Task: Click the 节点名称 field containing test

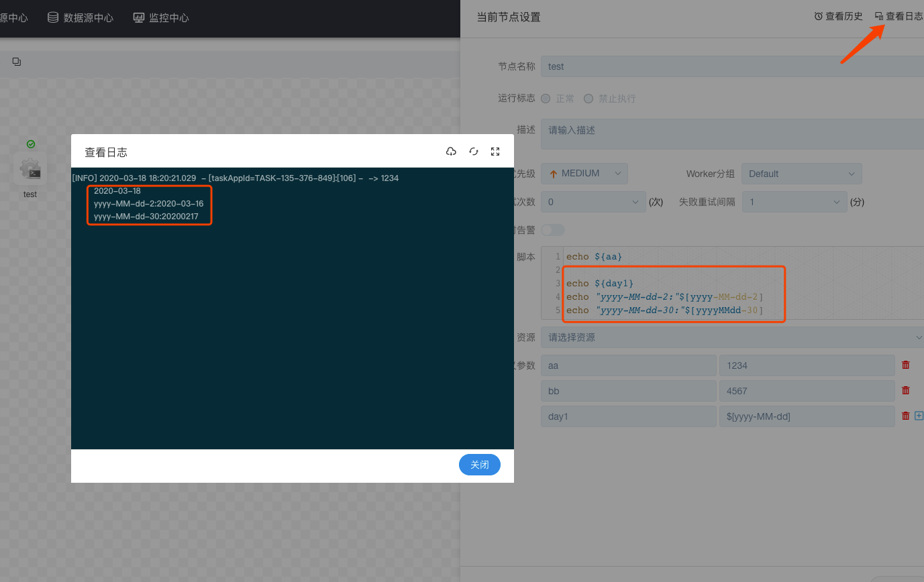Action: [x=732, y=66]
